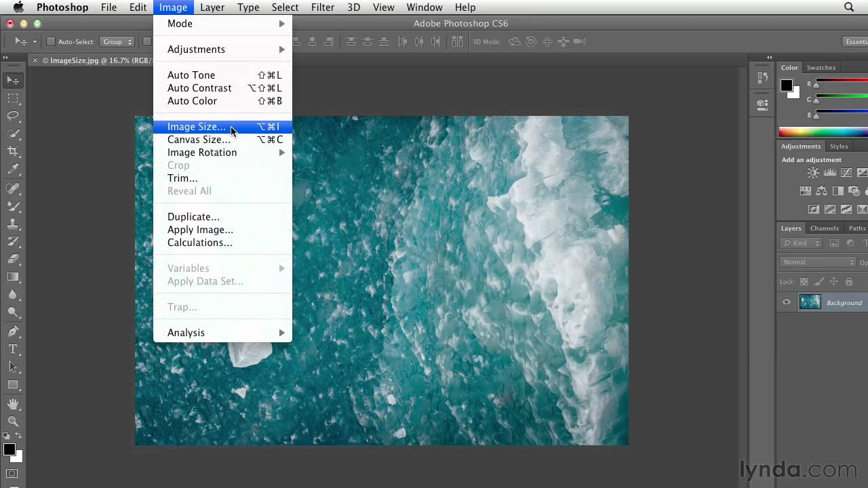The image size is (868, 488).
Task: Hide the Background layer visibility eye
Action: pos(787,302)
